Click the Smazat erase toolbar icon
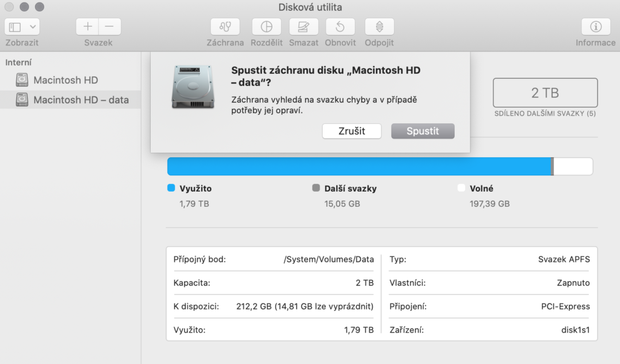The width and height of the screenshot is (620, 364). (303, 27)
